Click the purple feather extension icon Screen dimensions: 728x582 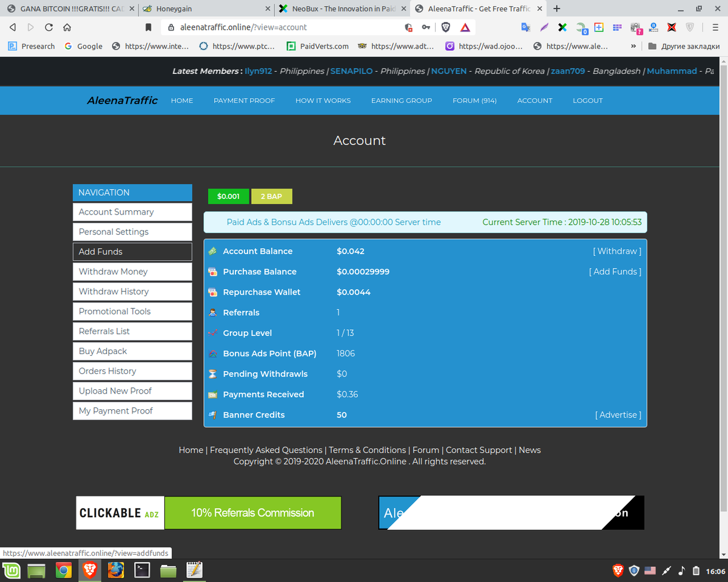544,27
